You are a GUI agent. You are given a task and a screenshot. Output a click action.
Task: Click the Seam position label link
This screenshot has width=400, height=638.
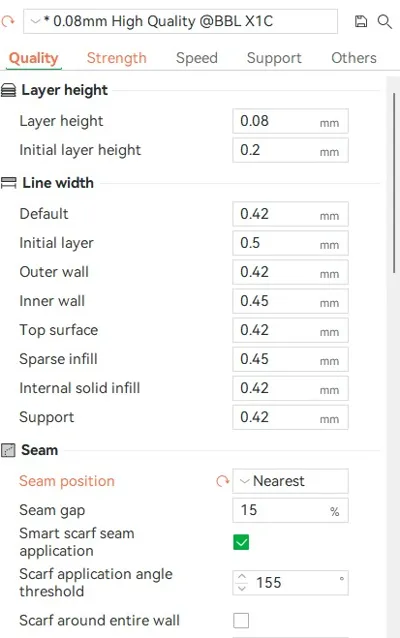tap(67, 481)
